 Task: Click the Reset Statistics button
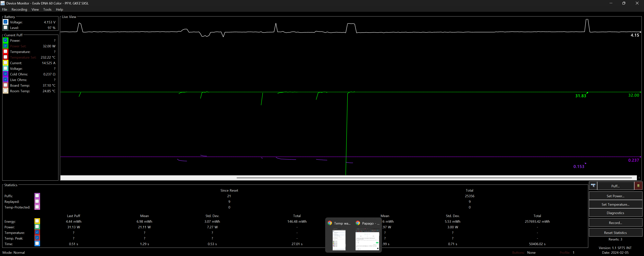coord(615,232)
